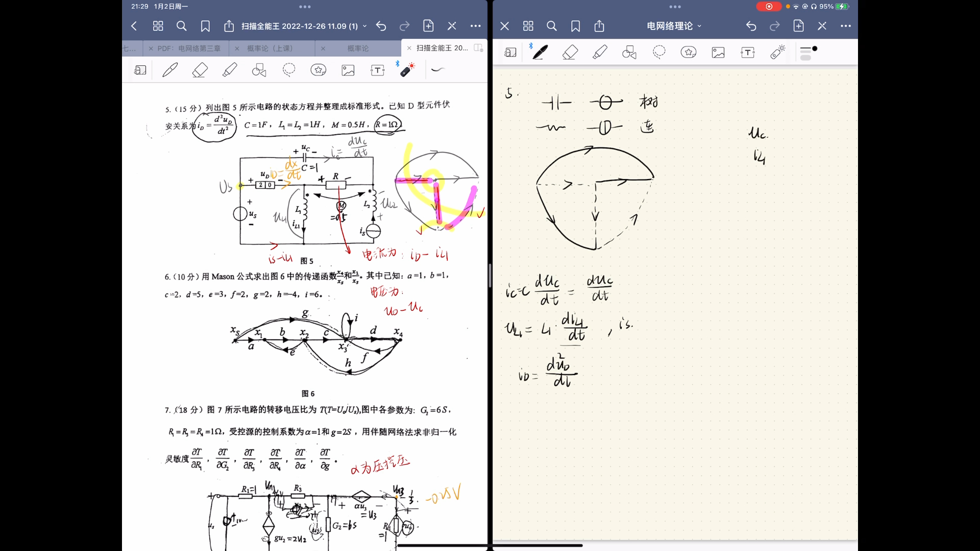Viewport: 980px width, 551px height.
Task: Select the highlighter tool in right panel
Action: [600, 53]
